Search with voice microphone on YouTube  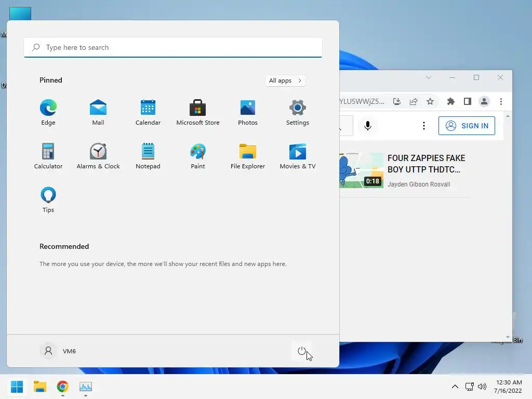click(x=368, y=126)
